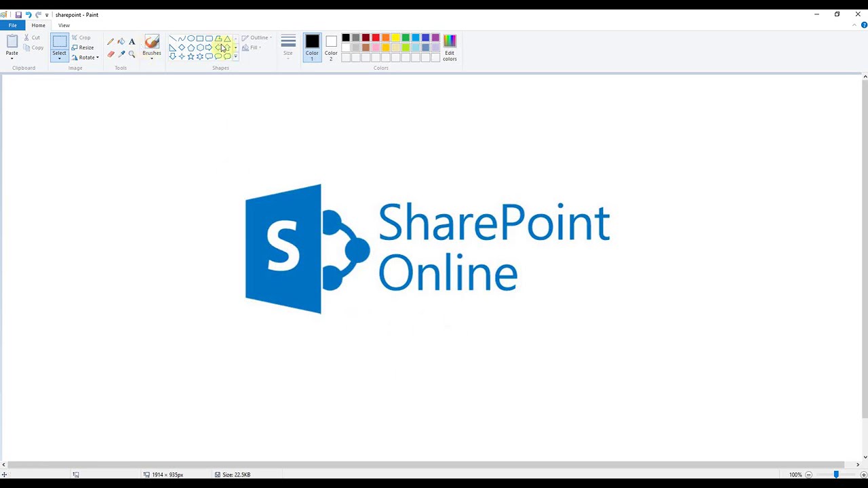This screenshot has height=488, width=868.
Task: Click the 100% zoom level text
Action: (x=795, y=474)
